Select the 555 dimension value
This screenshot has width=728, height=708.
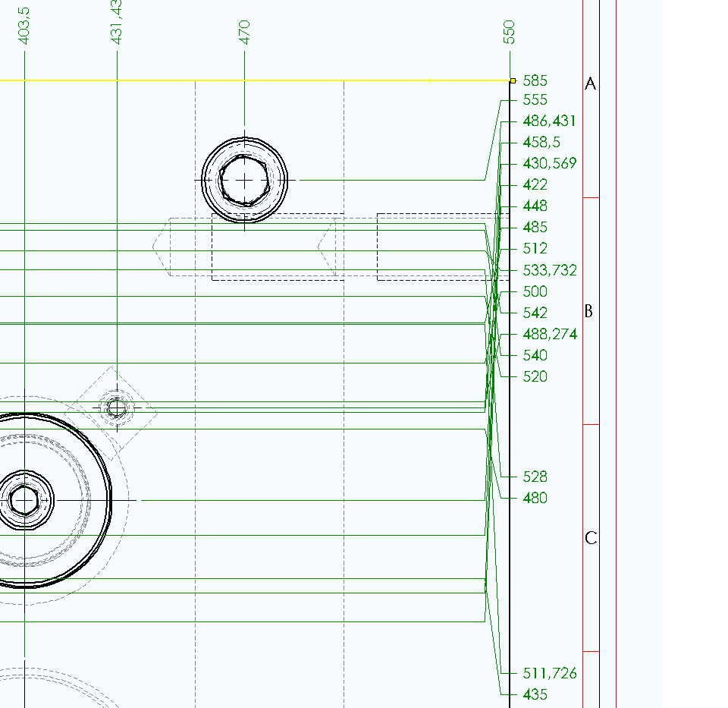(535, 100)
